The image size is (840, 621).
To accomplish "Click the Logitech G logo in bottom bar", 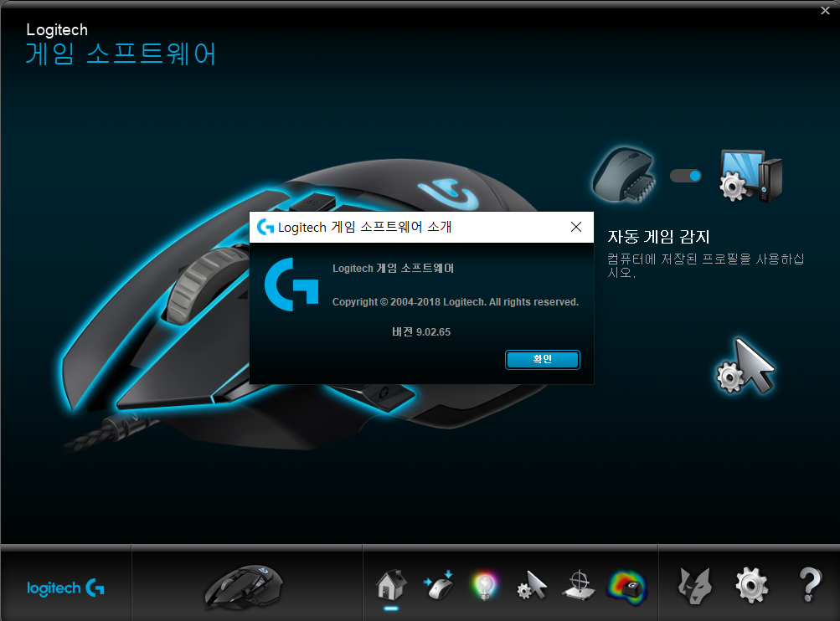I will click(x=65, y=588).
